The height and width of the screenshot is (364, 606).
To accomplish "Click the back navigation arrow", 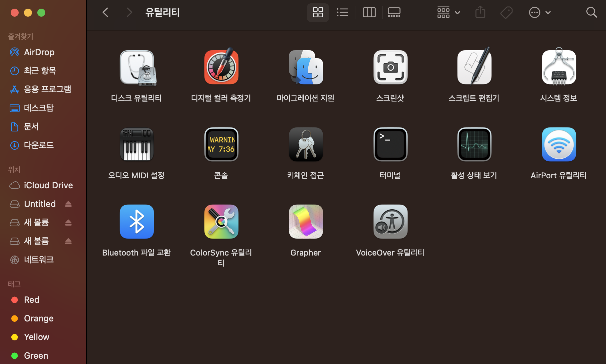I will click(x=105, y=12).
